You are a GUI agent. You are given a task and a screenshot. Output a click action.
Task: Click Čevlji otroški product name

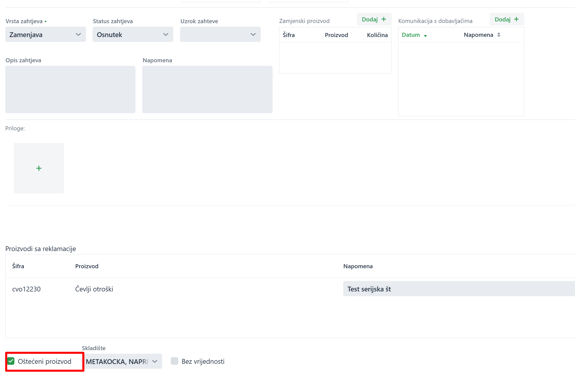(x=94, y=289)
